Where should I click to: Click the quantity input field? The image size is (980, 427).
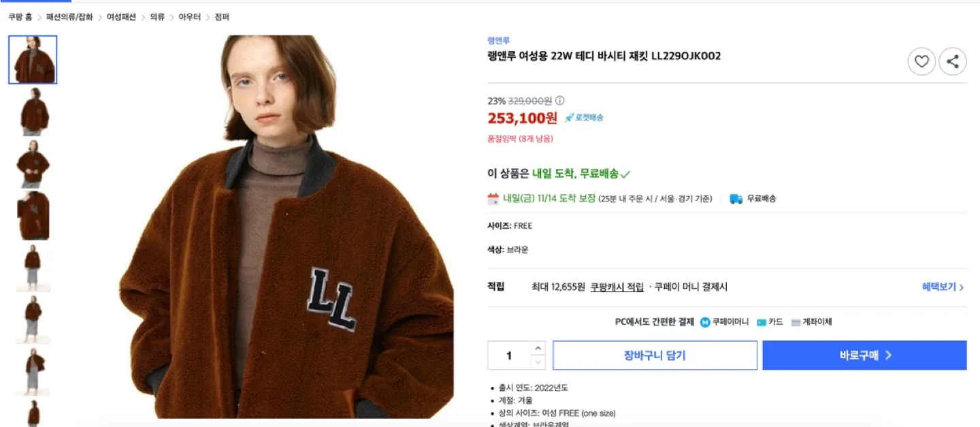pos(509,355)
